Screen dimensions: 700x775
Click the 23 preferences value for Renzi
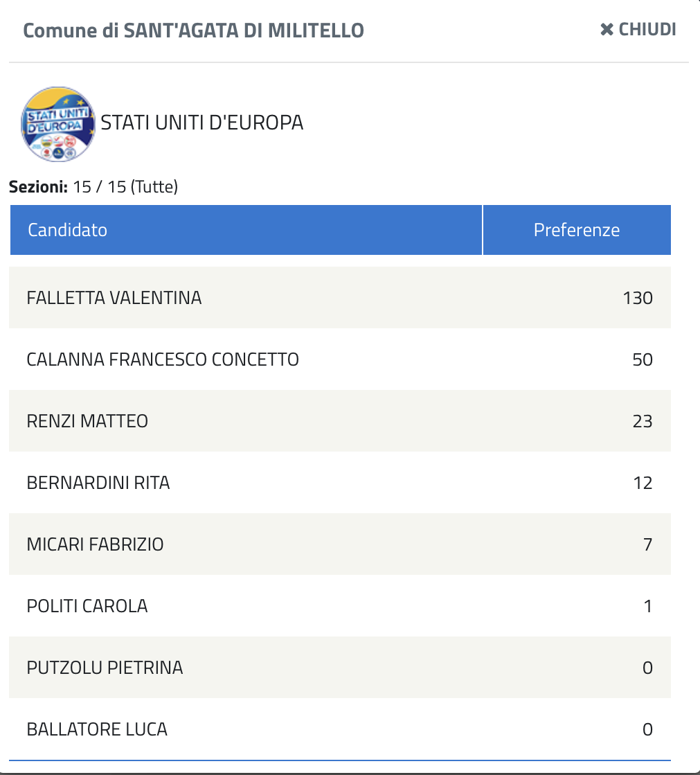coord(642,421)
